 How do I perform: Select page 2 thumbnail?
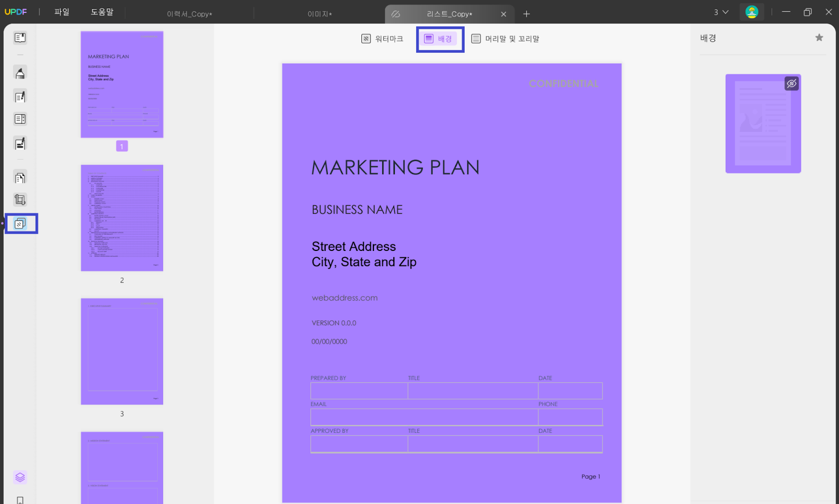[x=122, y=218]
